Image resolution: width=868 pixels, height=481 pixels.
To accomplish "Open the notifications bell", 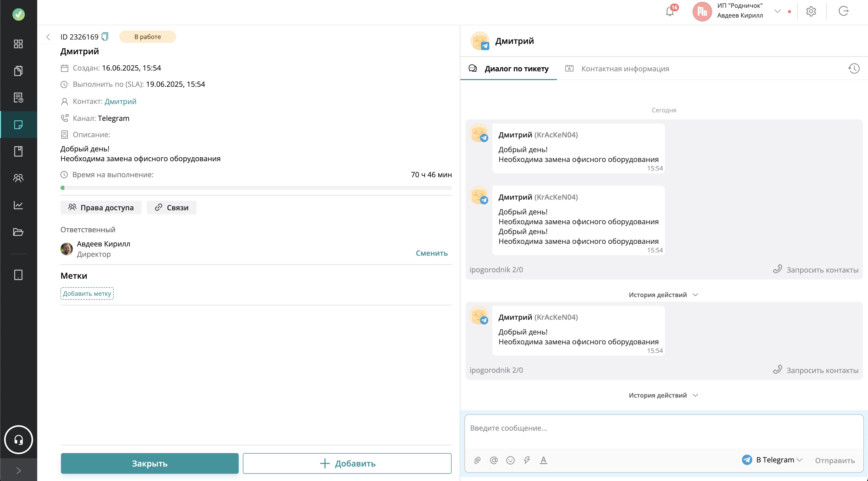I will tap(670, 11).
